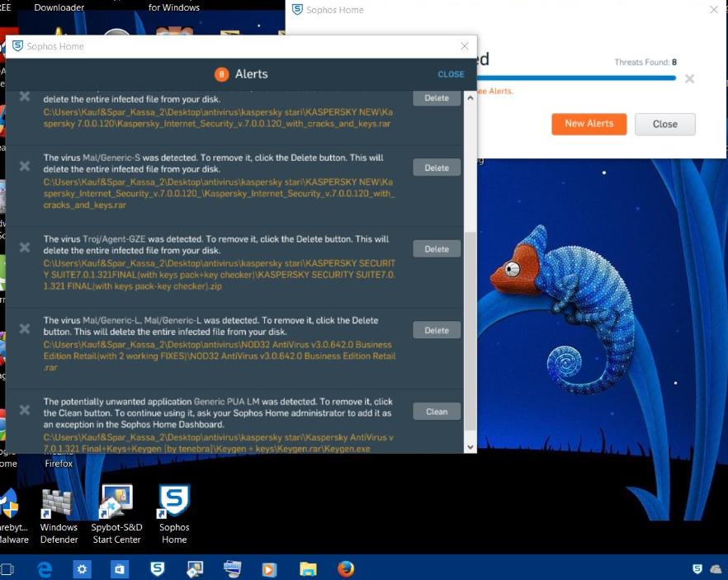The height and width of the screenshot is (580, 728).
Task: Launch Firefox from the taskbar
Action: pyautogui.click(x=345, y=569)
